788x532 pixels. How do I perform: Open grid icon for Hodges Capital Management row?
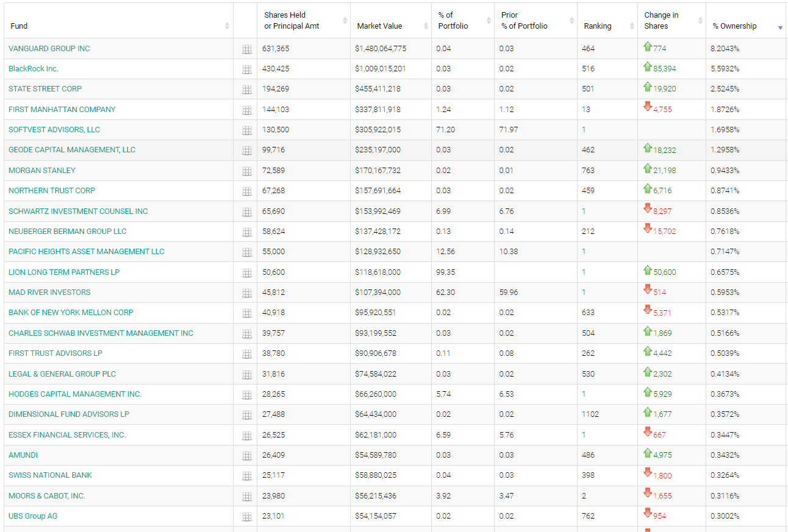click(247, 395)
